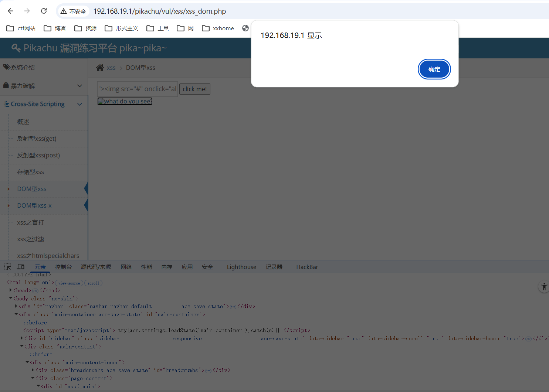Open the 形式主义 bookmark folder

tap(121, 28)
